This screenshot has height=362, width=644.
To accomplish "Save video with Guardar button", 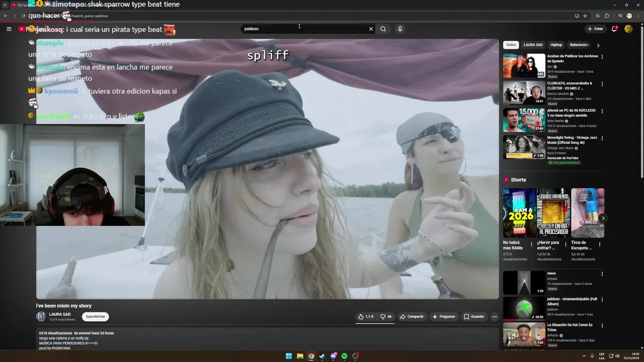I will click(474, 317).
